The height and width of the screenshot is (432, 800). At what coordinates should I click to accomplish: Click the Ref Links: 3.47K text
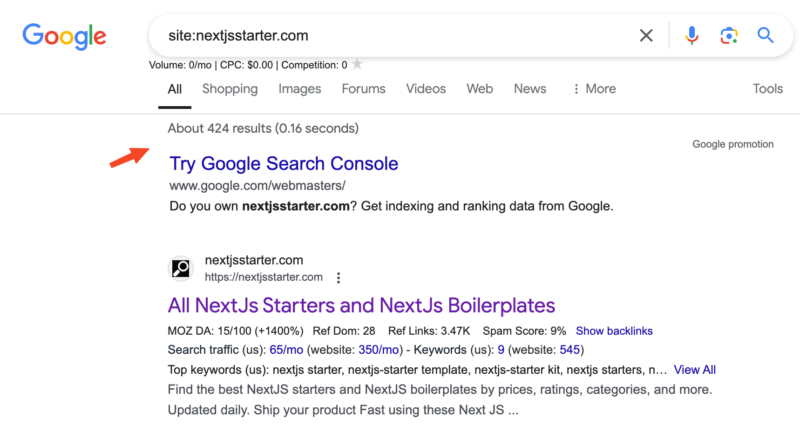tap(429, 331)
